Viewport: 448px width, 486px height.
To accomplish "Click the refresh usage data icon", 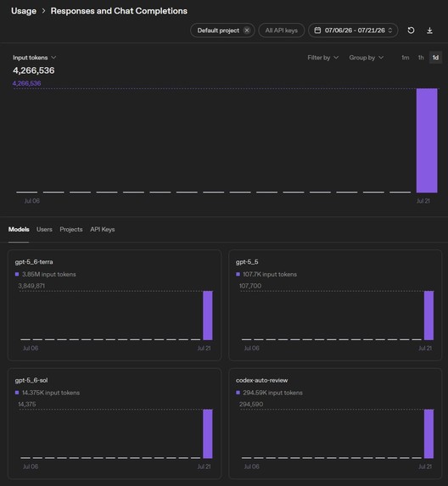I will pos(411,31).
